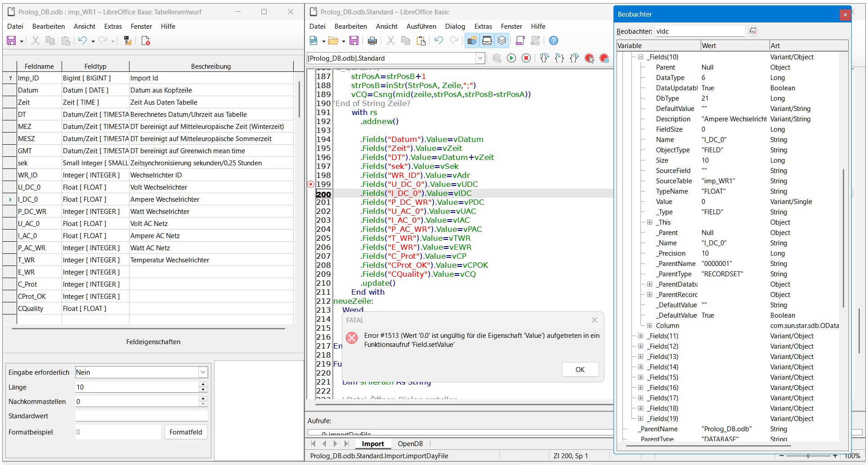Click the last-tab navigation arrow at bottom
868x465 pixels.
tap(346, 444)
